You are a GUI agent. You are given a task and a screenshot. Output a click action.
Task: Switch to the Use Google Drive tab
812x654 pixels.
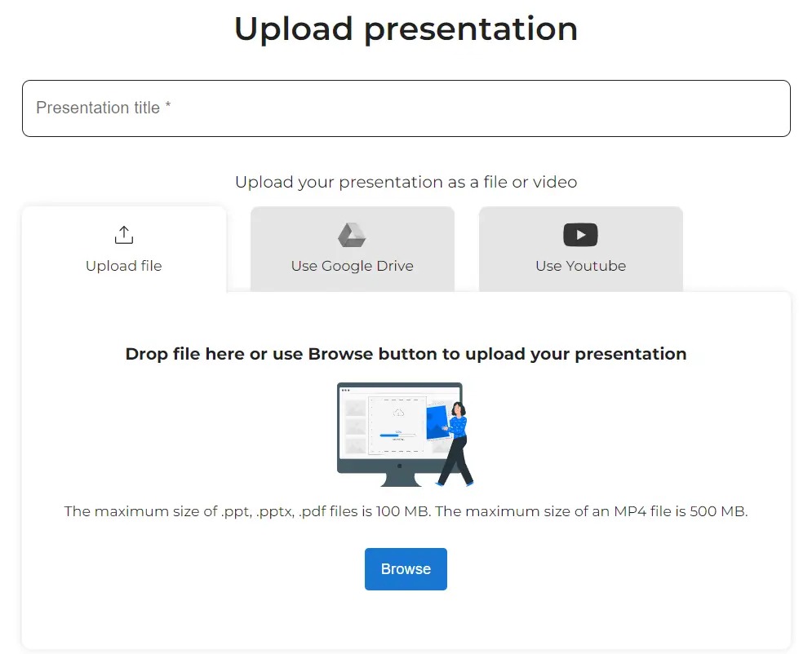pyautogui.click(x=352, y=249)
